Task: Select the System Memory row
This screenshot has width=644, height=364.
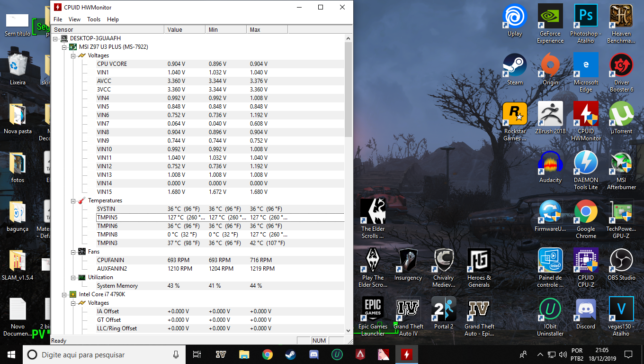Action: (x=220, y=286)
